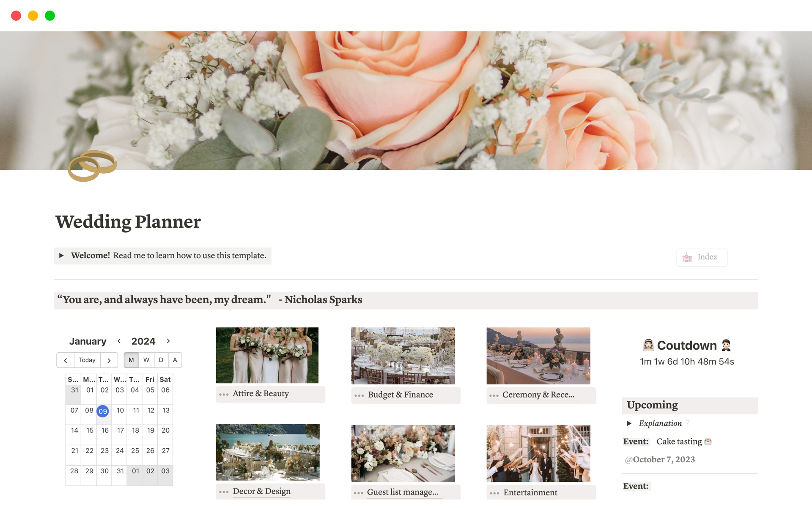This screenshot has width=812, height=508.
Task: Go to next year after 2024
Action: point(168,341)
